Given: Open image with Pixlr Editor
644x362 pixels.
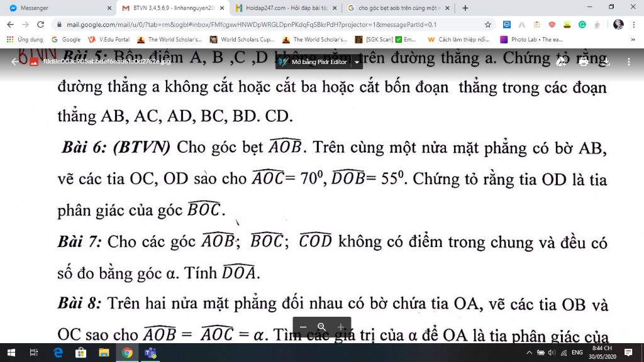Looking at the screenshot, I should click(313, 62).
